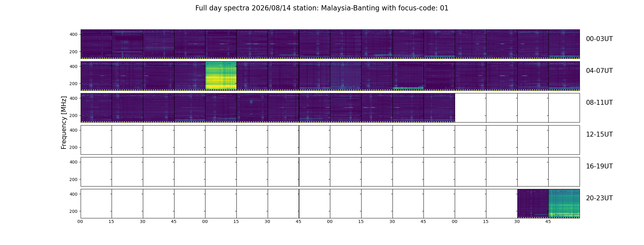Open the lighter purple 06:00 spectrum in 04-07UT row

346,76
